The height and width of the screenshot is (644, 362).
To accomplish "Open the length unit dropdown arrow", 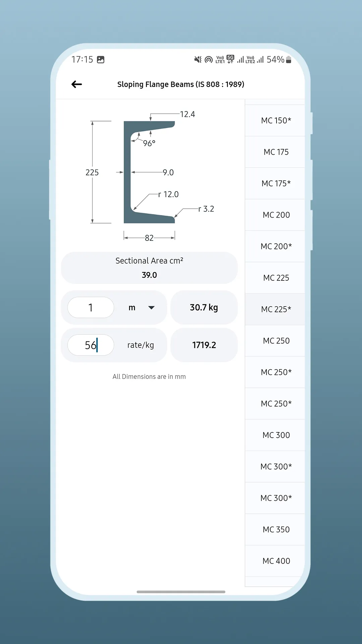I will [152, 308].
